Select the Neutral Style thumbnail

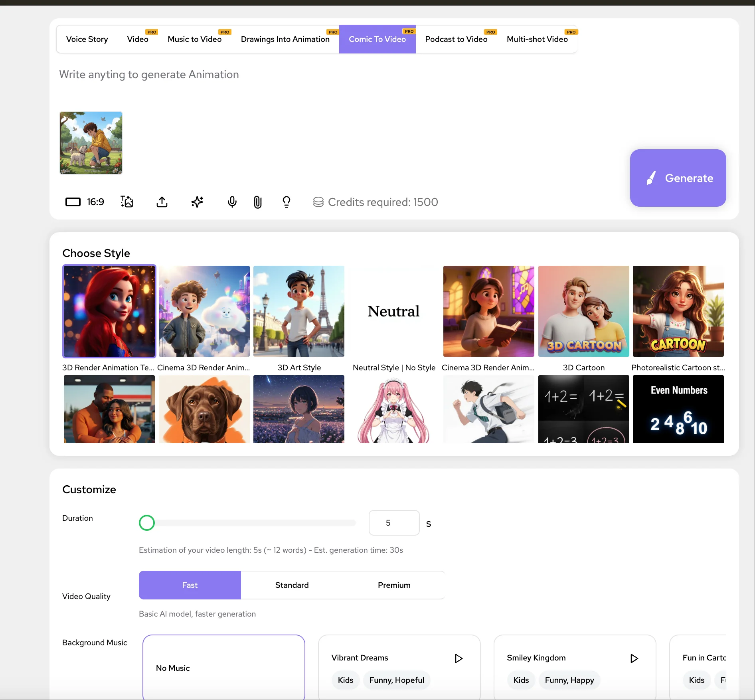click(393, 311)
